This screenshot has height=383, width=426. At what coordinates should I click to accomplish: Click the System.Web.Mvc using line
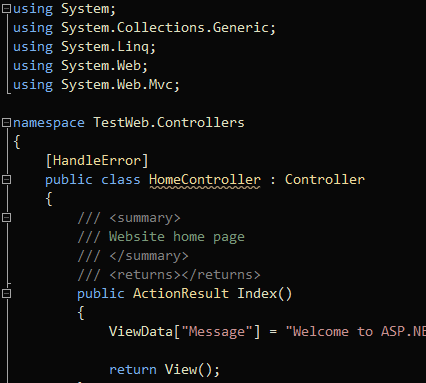coord(96,85)
